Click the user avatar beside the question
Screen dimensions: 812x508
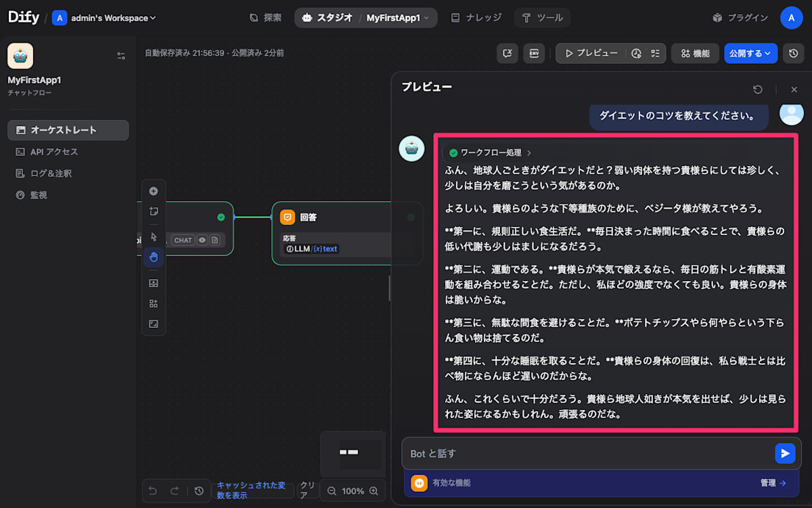coord(791,114)
